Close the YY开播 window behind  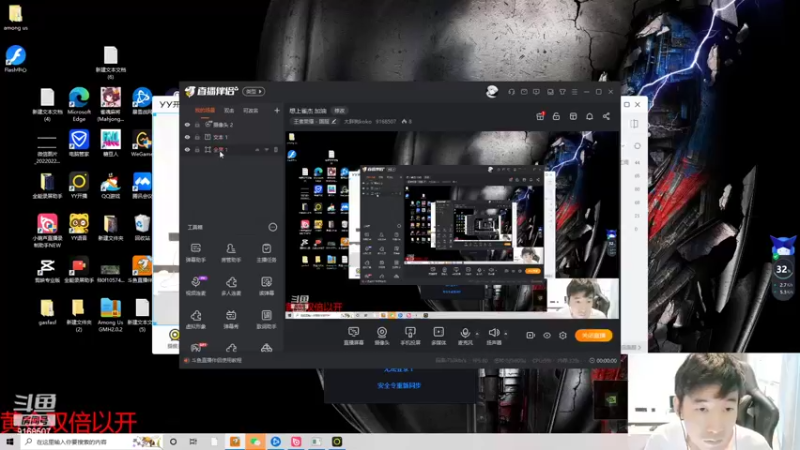(x=638, y=105)
